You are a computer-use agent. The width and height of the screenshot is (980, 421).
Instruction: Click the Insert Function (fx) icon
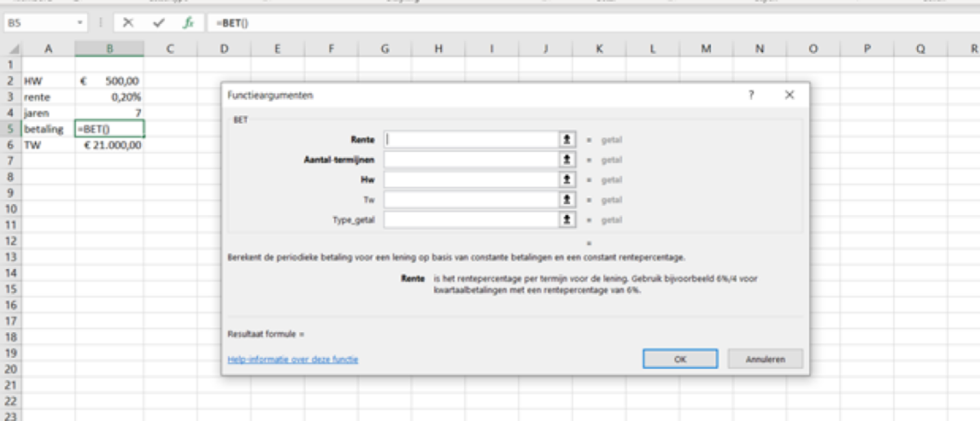188,22
